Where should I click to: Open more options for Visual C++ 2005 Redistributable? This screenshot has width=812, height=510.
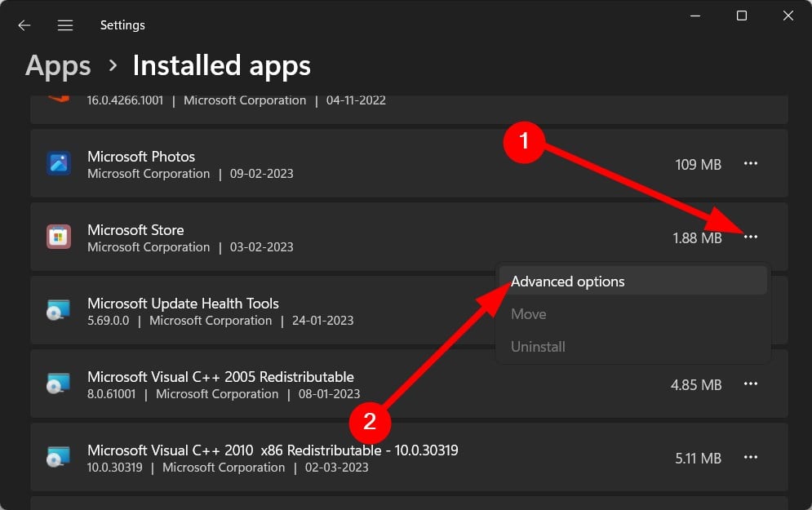(750, 384)
